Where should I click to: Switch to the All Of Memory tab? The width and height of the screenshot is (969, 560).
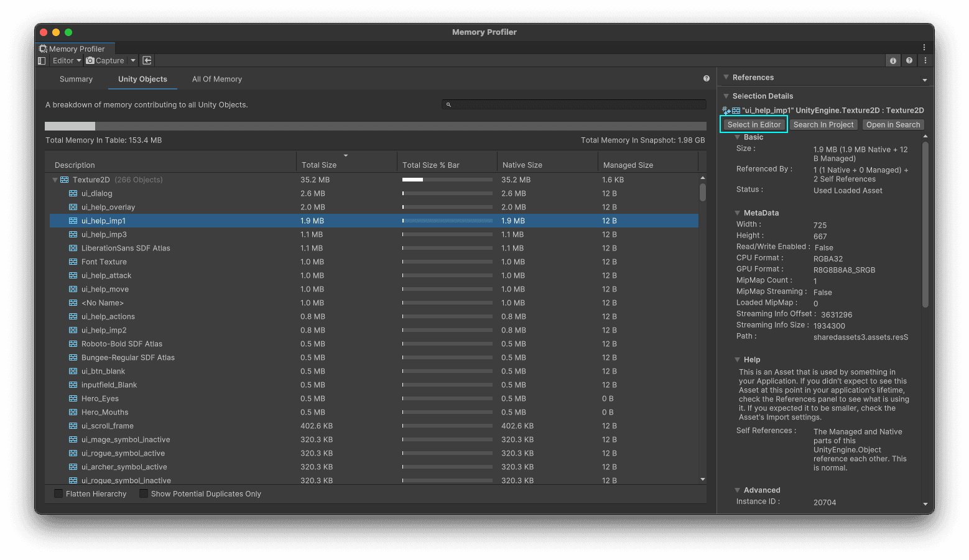(216, 79)
